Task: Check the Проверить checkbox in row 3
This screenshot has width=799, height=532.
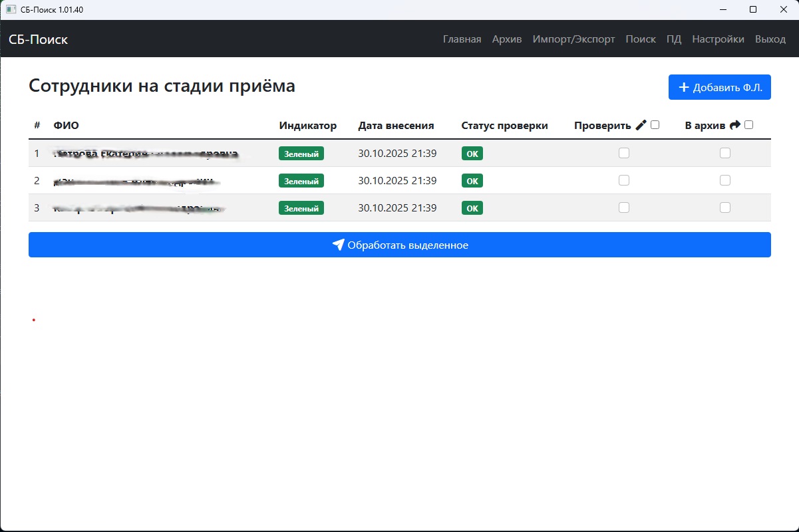Action: pos(623,207)
